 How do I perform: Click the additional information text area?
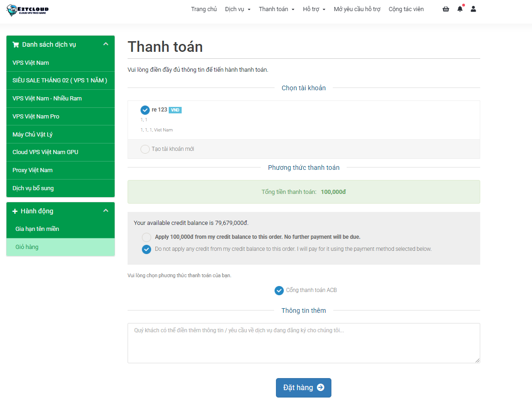pyautogui.click(x=304, y=343)
